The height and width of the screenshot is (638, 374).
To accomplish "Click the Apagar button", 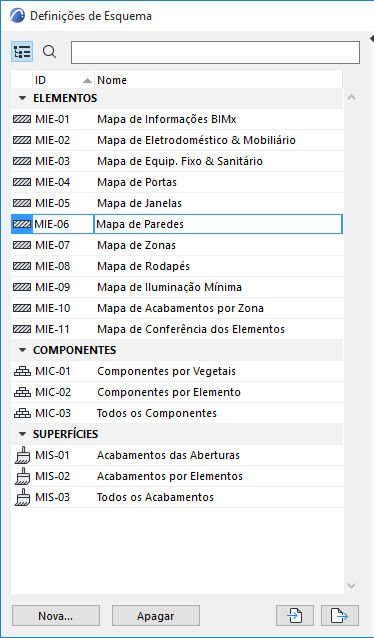I will click(x=156, y=616).
